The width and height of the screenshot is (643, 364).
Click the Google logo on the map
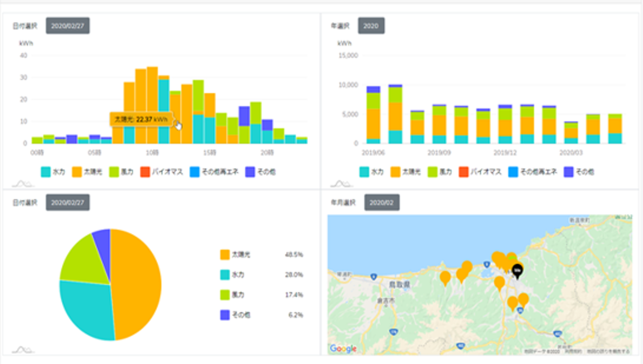coord(343,349)
